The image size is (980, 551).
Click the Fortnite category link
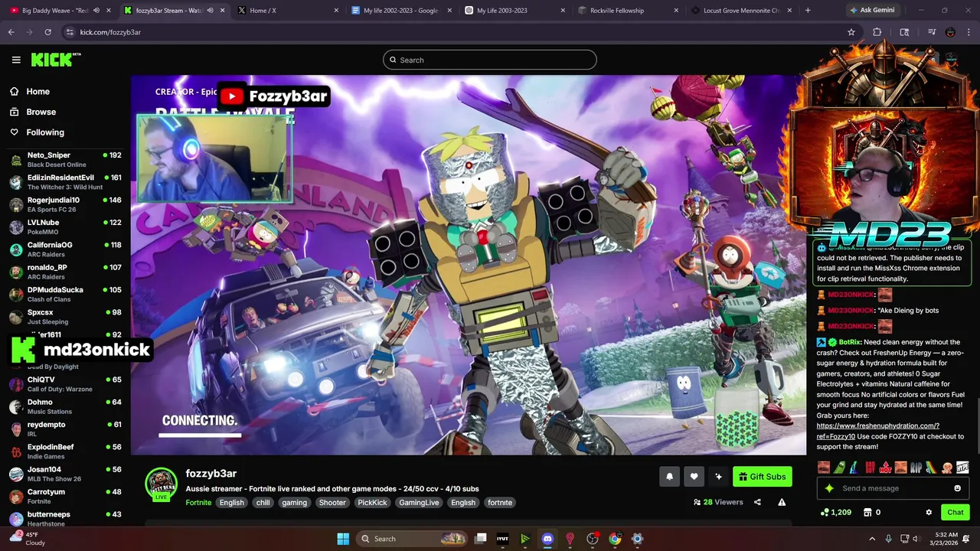(x=198, y=503)
